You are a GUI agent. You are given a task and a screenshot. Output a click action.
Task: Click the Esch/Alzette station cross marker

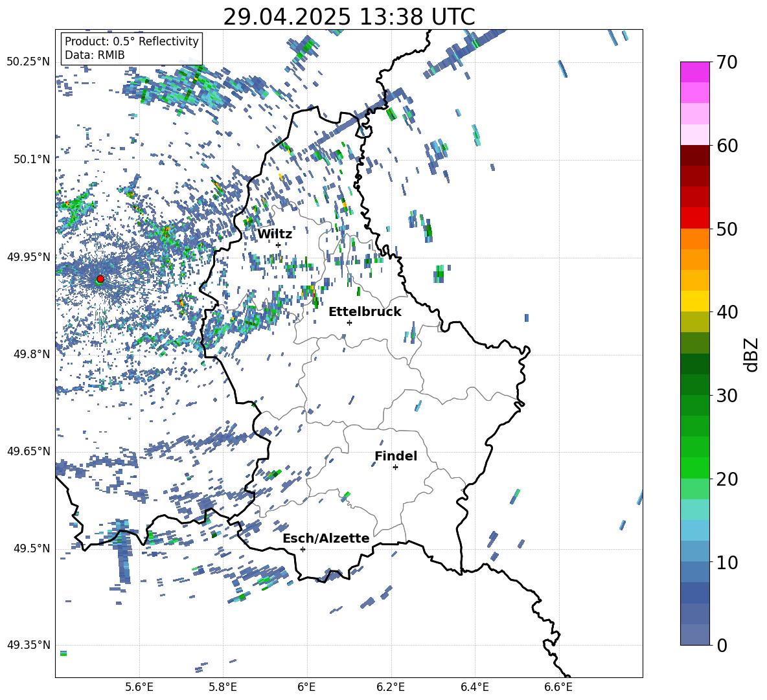click(x=303, y=549)
